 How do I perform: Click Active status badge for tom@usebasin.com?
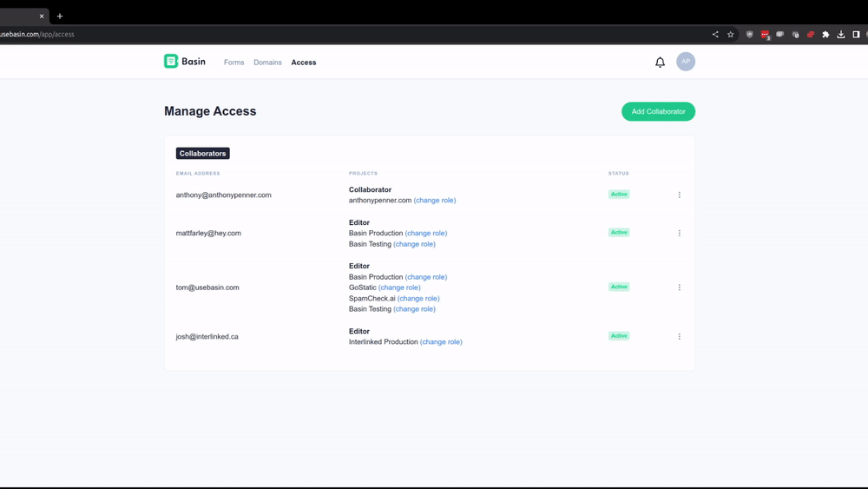(x=619, y=287)
